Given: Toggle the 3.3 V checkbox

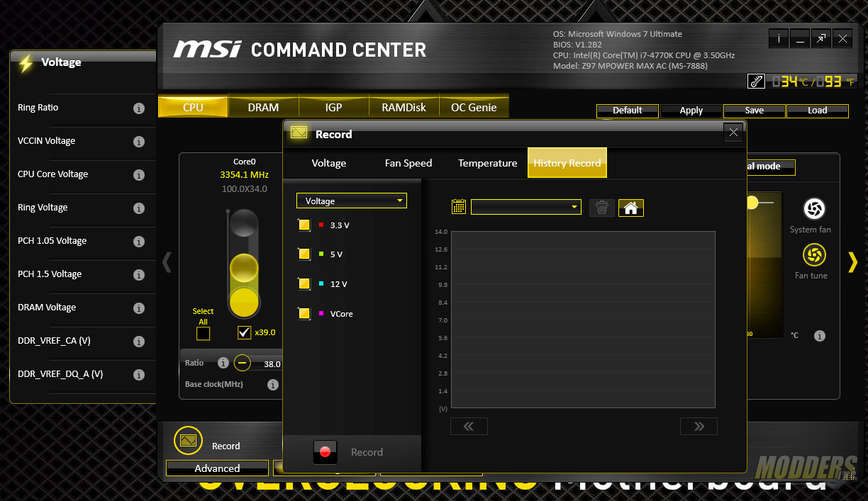Looking at the screenshot, I should tap(304, 225).
